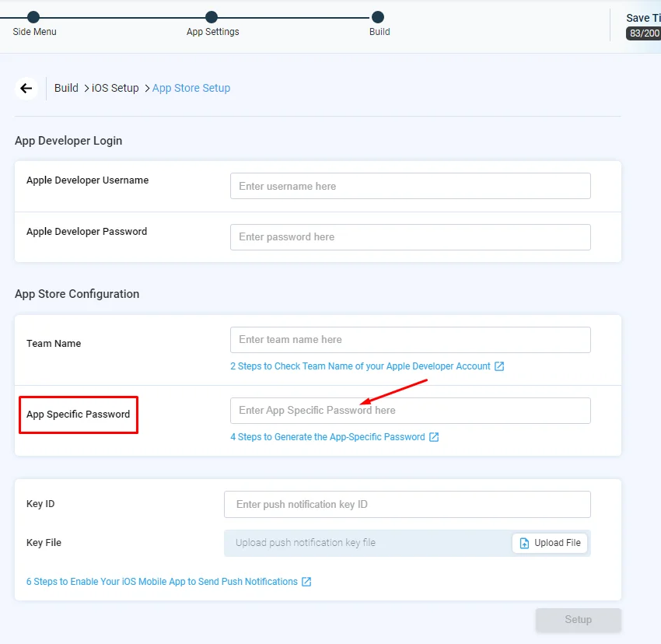661x644 pixels.
Task: Click the Setup button
Action: [579, 620]
